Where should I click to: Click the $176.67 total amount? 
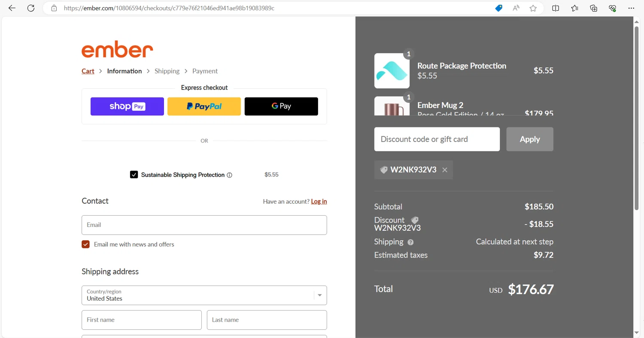[531, 289]
